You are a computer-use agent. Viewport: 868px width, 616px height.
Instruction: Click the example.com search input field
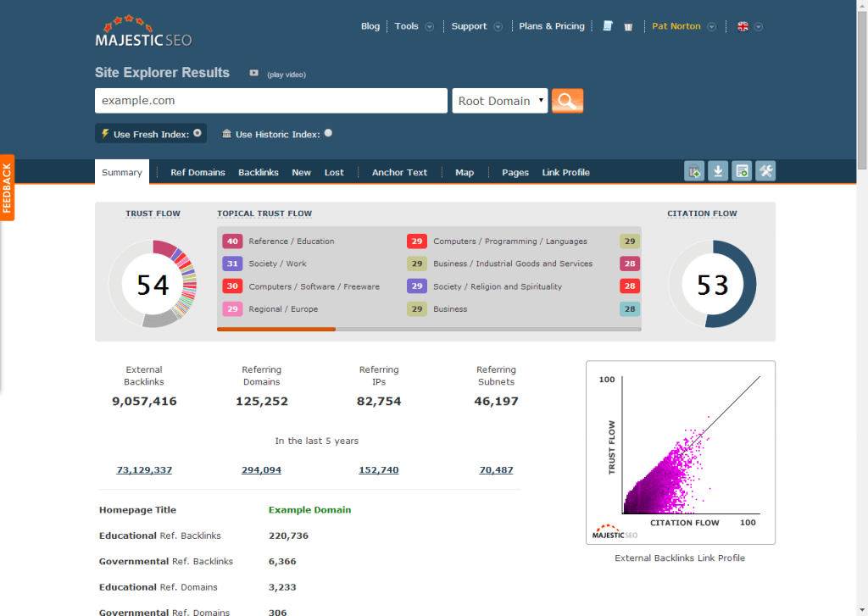[x=271, y=101]
